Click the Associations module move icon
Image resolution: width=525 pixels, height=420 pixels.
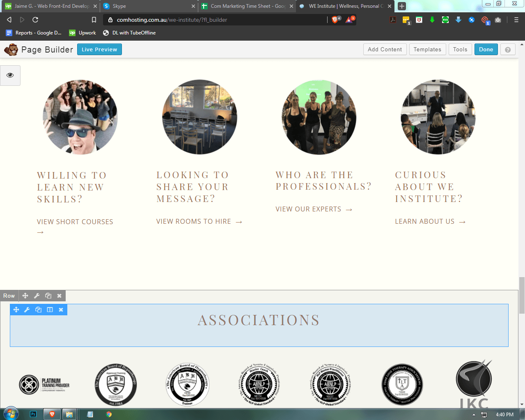point(16,310)
